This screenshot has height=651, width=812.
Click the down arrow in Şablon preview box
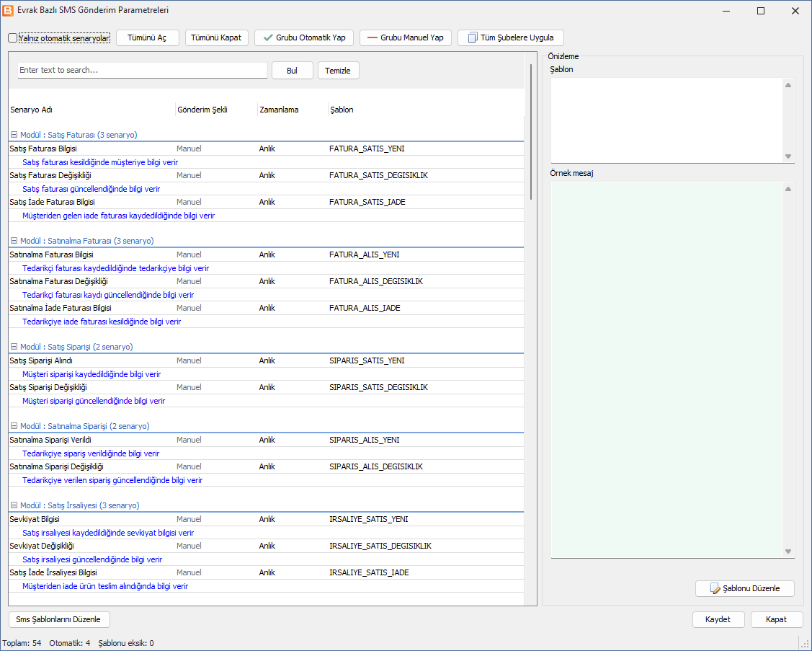[788, 156]
